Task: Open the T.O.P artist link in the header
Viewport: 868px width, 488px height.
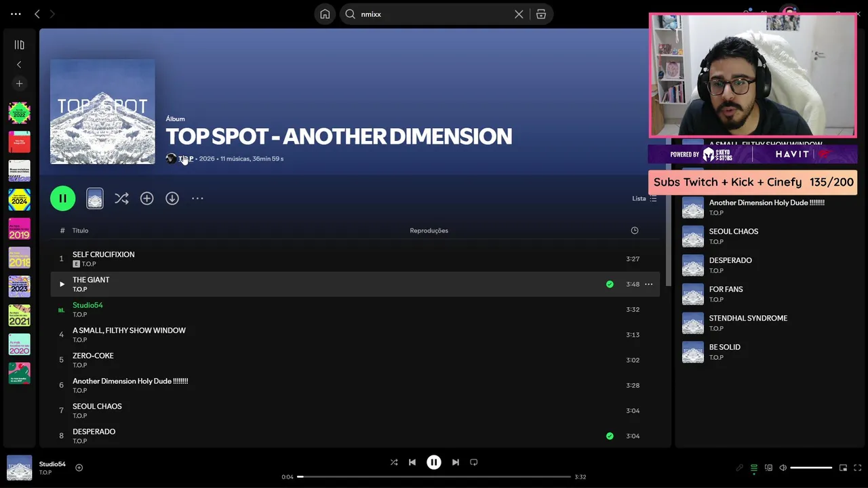Action: point(186,159)
